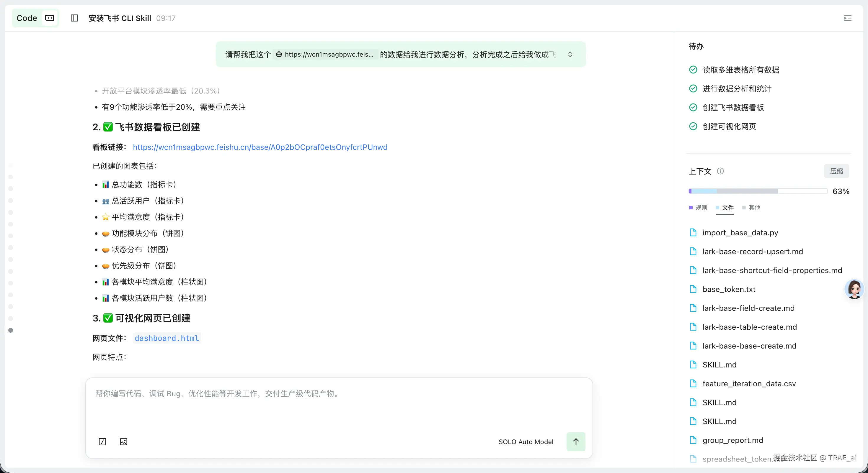Click the image attachment icon
This screenshot has height=473, width=868.
[x=124, y=442]
